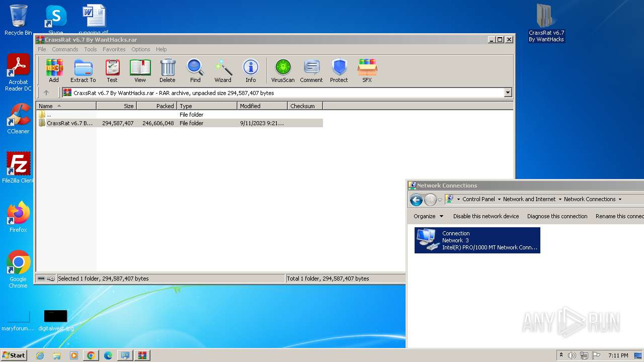Select the CraxsRat v6.7 B... folder row
The image size is (644, 362).
click(180, 123)
